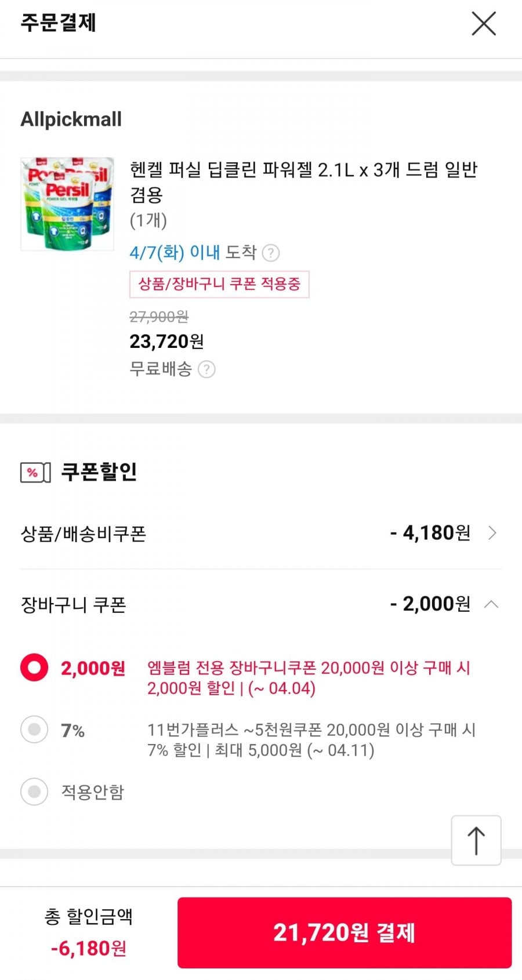Viewport: 522px width, 980px height.
Task: Choose 적용안함 no coupon option
Action: [34, 792]
